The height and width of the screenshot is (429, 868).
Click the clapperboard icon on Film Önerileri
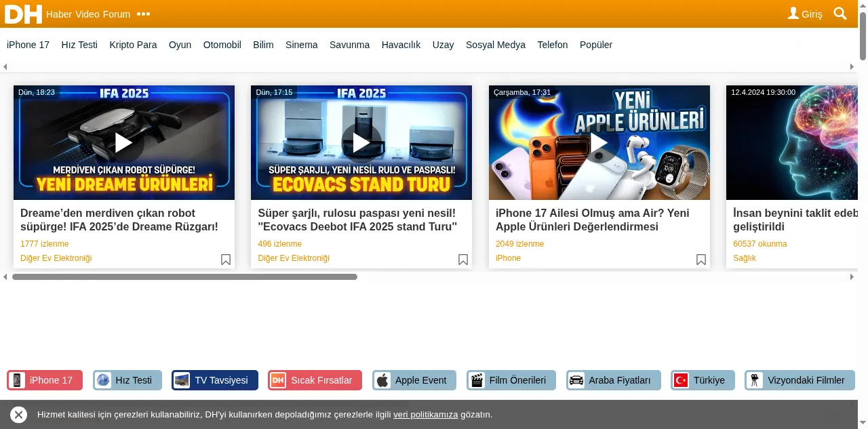click(x=477, y=380)
